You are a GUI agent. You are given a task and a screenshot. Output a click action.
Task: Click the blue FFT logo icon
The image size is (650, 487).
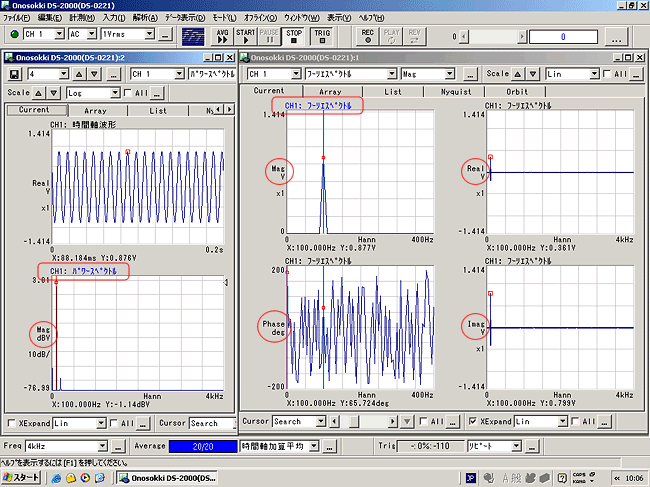point(193,36)
